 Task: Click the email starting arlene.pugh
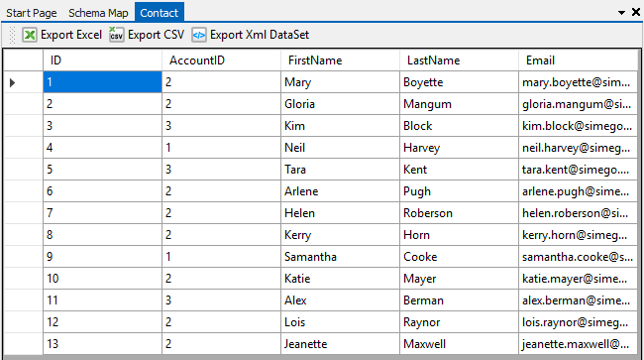click(x=578, y=191)
